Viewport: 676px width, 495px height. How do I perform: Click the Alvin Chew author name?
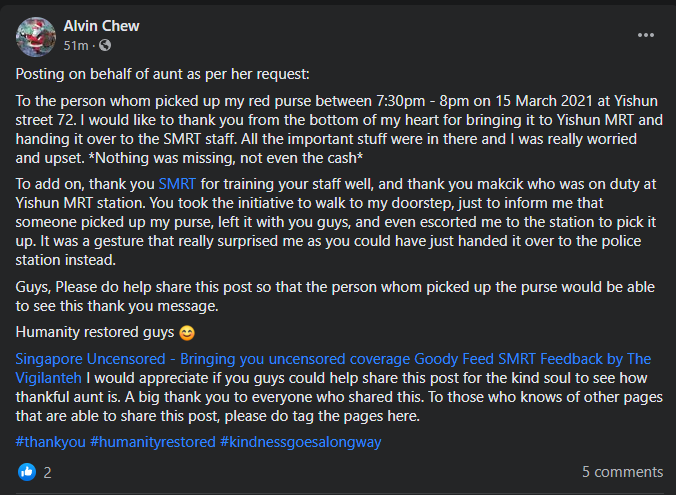point(101,26)
